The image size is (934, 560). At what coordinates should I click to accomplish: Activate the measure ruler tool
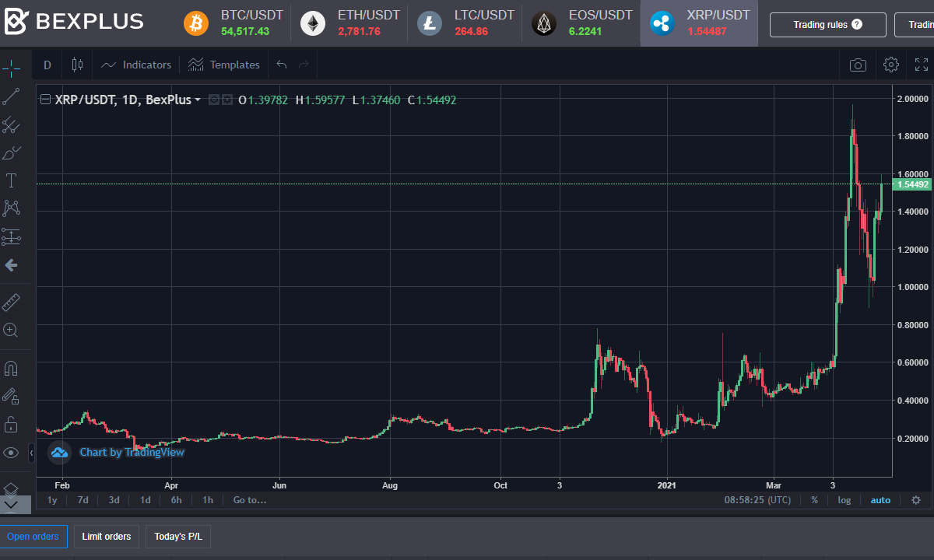pyautogui.click(x=12, y=302)
